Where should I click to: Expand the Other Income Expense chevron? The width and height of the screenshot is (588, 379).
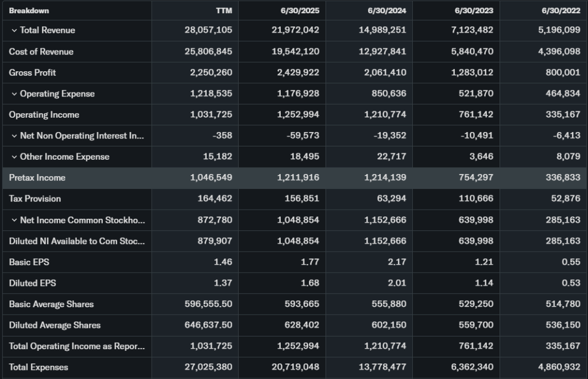[x=14, y=157]
